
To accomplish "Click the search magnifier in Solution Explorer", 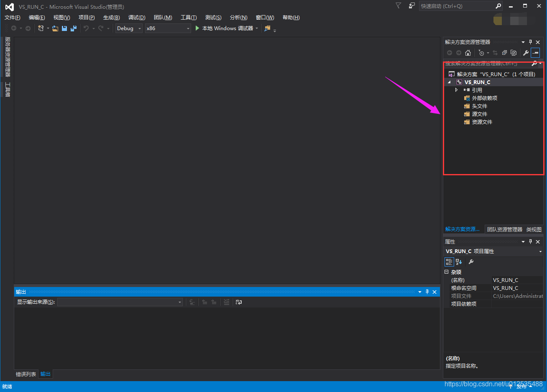I will (x=534, y=64).
